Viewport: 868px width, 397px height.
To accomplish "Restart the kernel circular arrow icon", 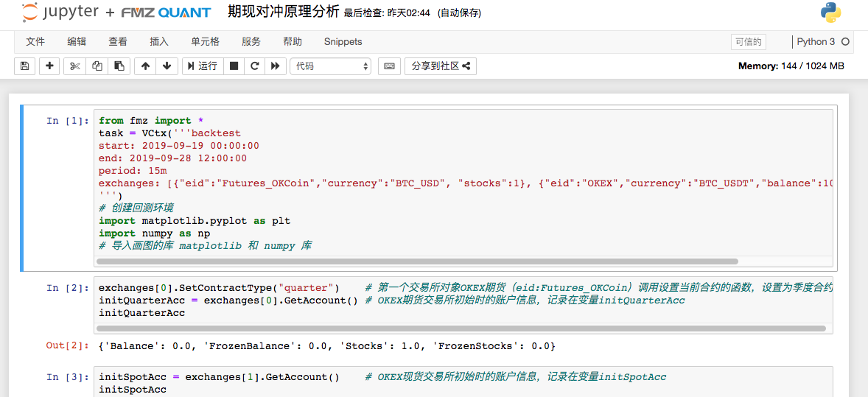I will [x=254, y=66].
